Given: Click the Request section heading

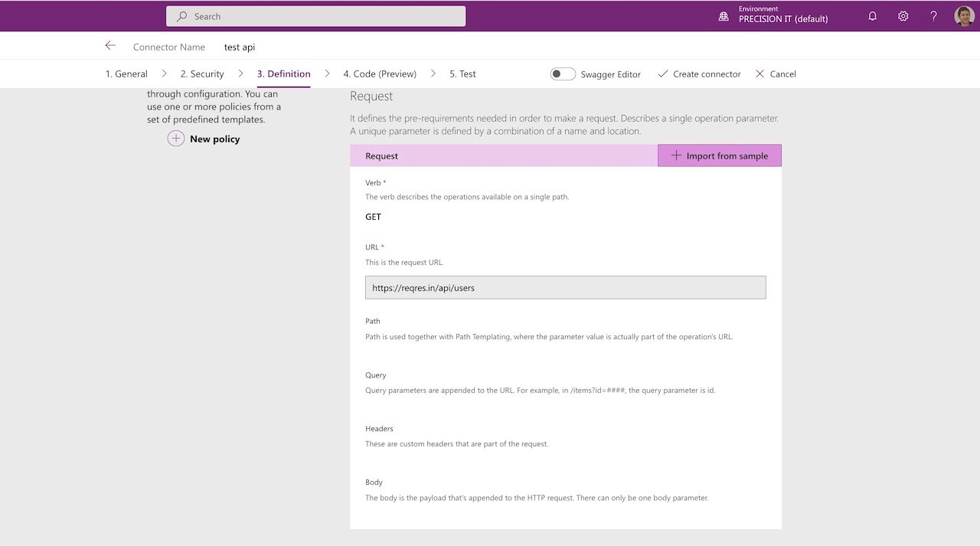Looking at the screenshot, I should (371, 96).
